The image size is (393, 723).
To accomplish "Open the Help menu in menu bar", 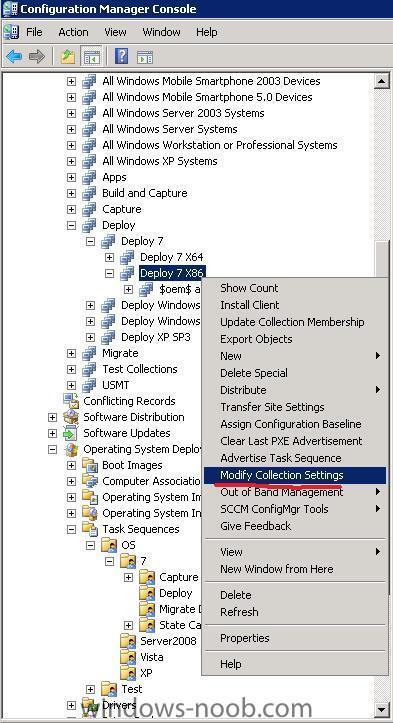I will [x=206, y=32].
